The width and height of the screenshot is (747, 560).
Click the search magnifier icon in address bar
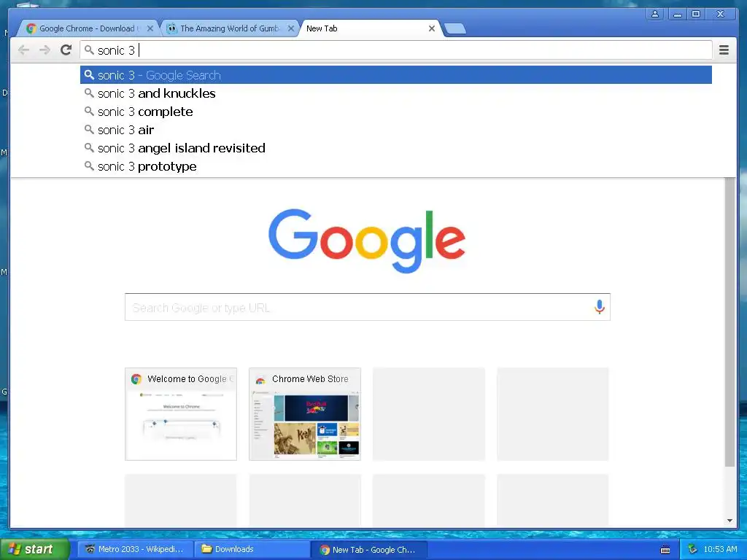(89, 50)
